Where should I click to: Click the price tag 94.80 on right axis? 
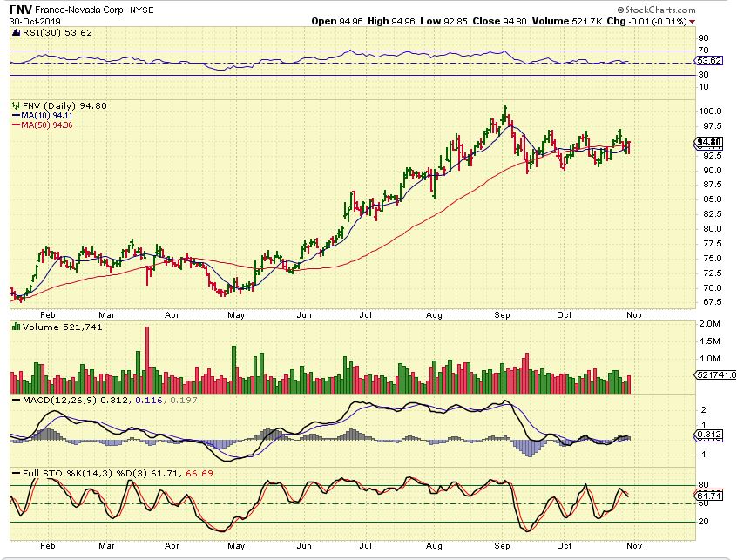tap(709, 142)
